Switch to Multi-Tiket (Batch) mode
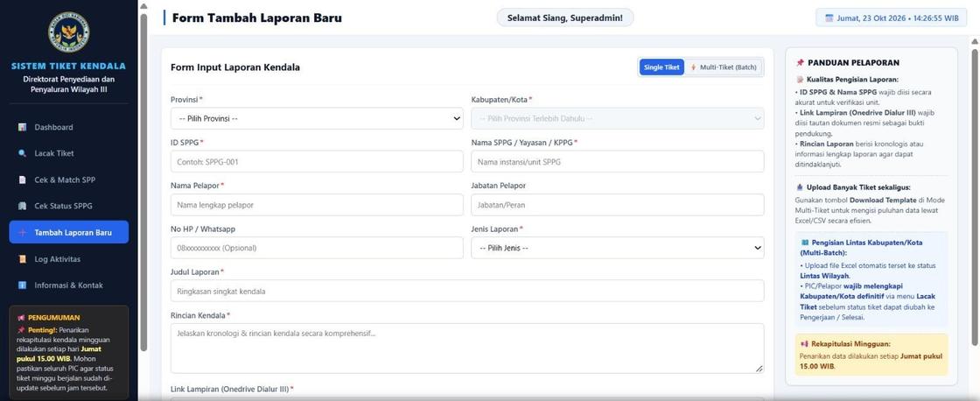The image size is (980, 401). [x=724, y=67]
